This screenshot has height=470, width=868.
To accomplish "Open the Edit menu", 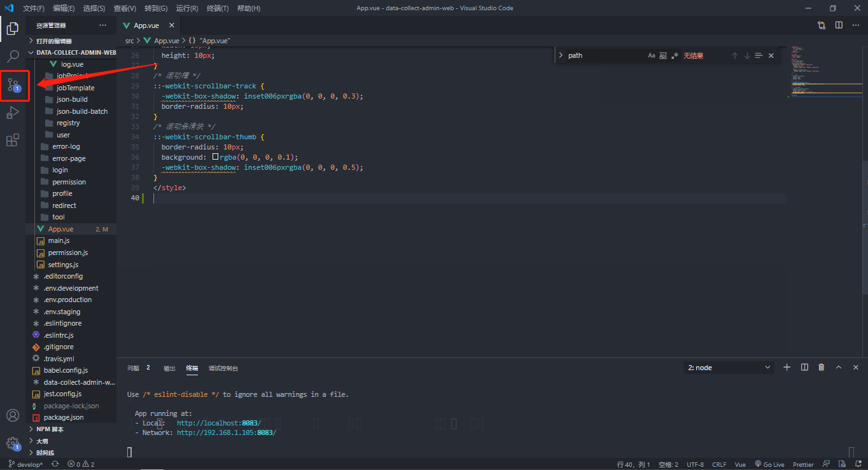I will 64,8.
